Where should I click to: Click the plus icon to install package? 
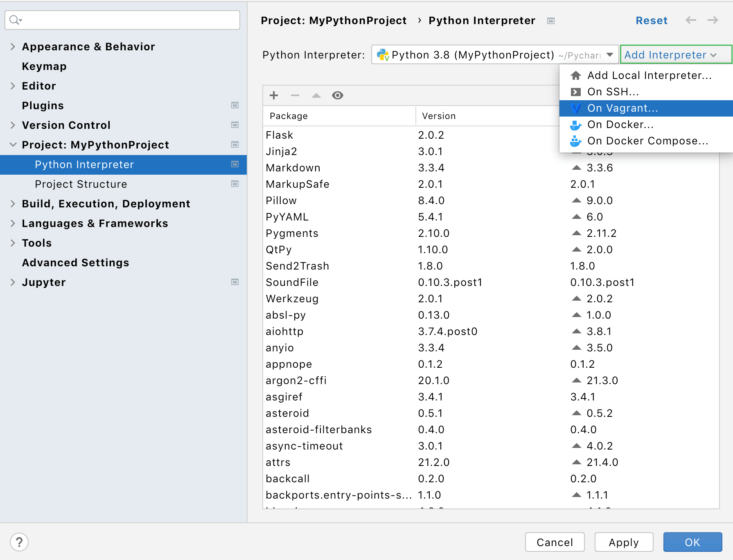click(274, 95)
